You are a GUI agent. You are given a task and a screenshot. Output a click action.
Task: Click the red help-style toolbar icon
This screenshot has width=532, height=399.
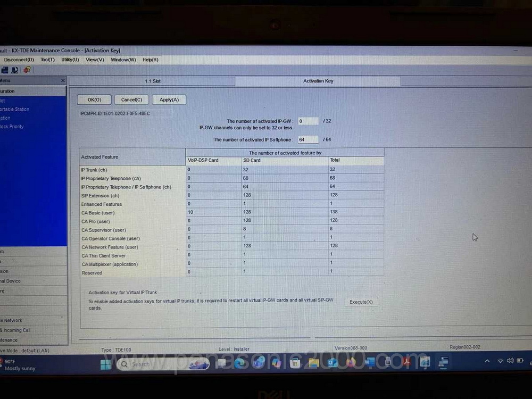tap(27, 70)
